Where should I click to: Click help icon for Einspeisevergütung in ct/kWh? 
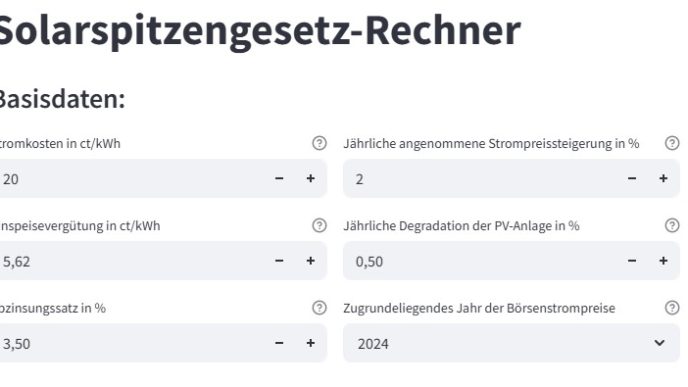(x=319, y=226)
